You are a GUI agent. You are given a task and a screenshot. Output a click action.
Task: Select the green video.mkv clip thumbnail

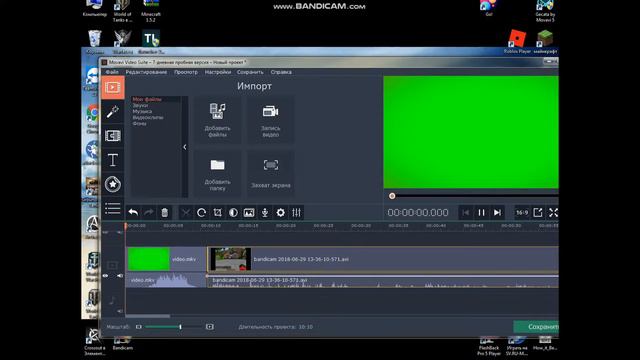(x=149, y=259)
